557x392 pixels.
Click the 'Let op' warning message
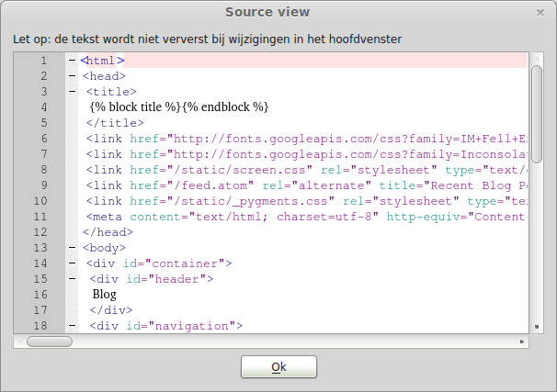coord(208,39)
